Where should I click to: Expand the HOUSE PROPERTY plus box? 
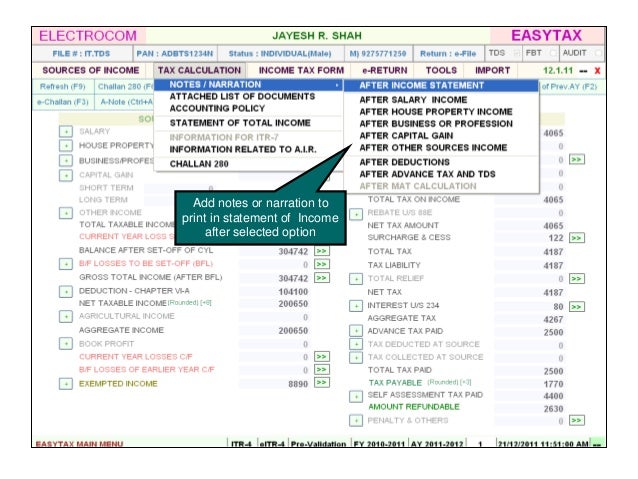pos(66,146)
